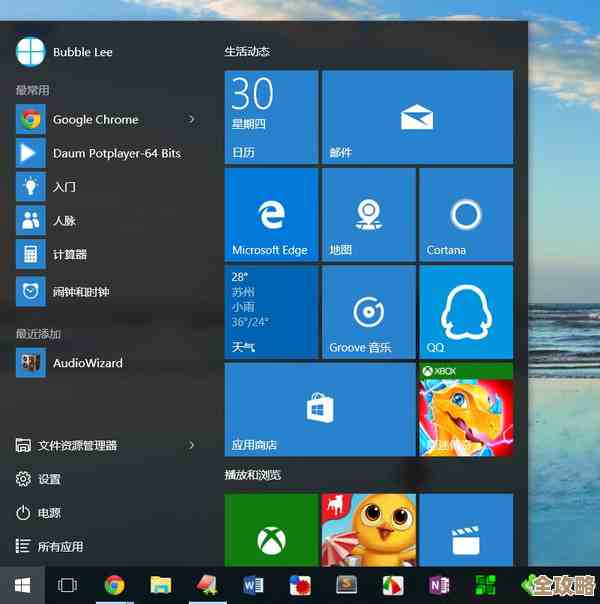Screen dimensions: 600x604
Task: Launch the QQ tile
Action: pos(466,312)
